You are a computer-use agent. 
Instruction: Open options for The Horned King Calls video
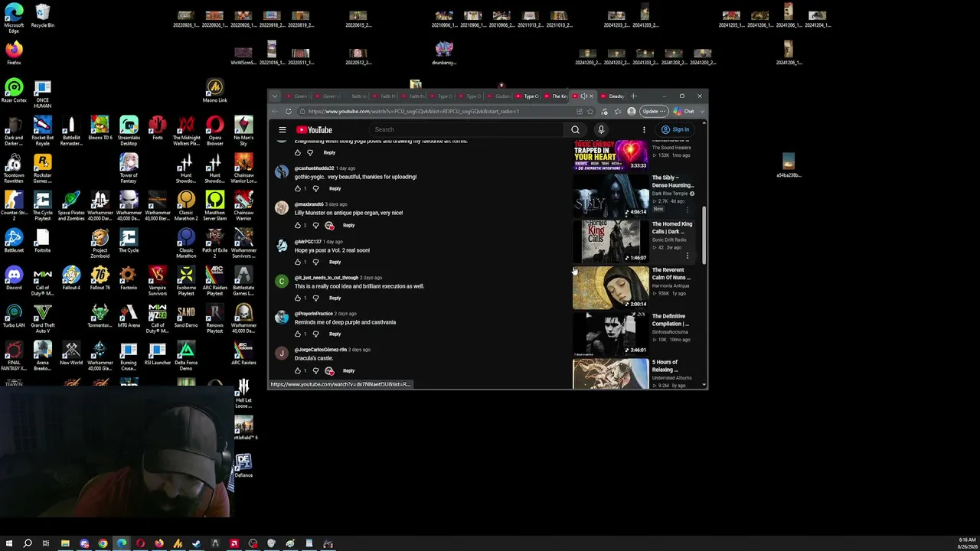point(688,256)
